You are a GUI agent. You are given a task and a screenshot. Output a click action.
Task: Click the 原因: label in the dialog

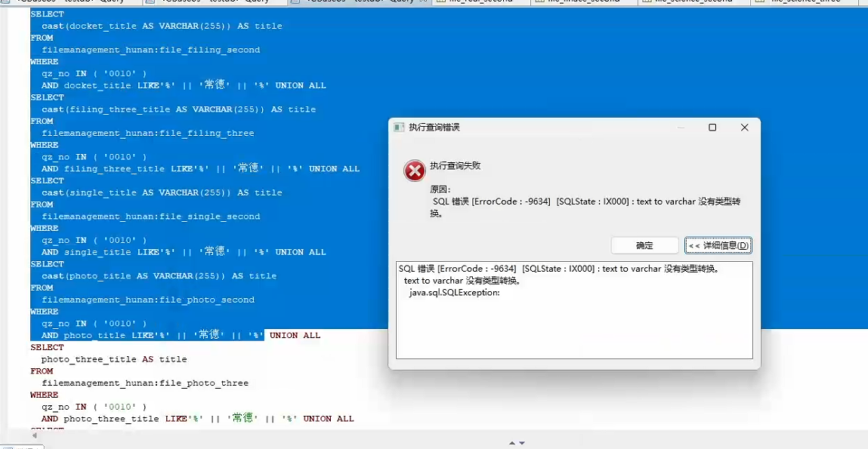click(440, 189)
